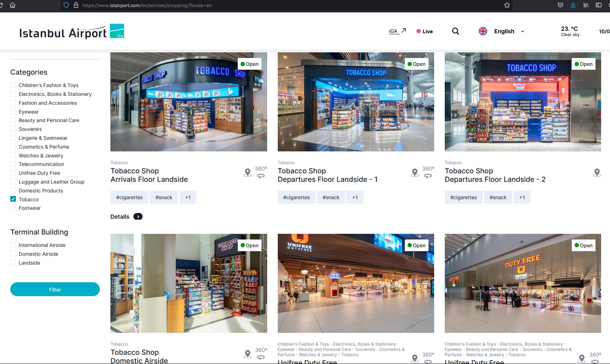Viewport: 610px width, 364px height.
Task: Check the Eyewear category
Action: (13, 111)
